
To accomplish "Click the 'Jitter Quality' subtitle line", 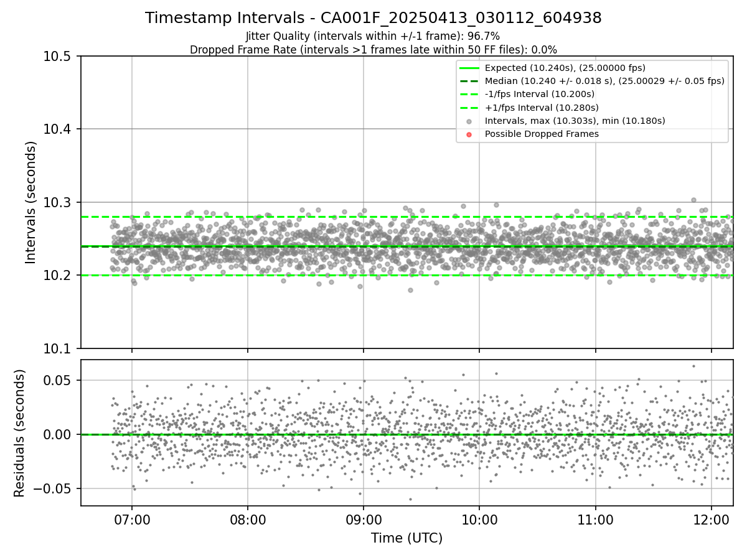I will tap(373, 37).
